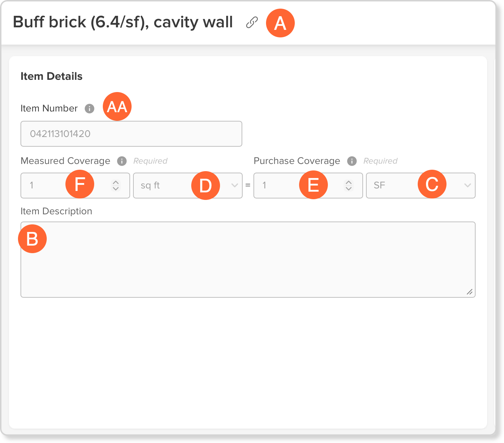Open the SF purchase unit dropdown
504x443 pixels.
click(x=421, y=186)
